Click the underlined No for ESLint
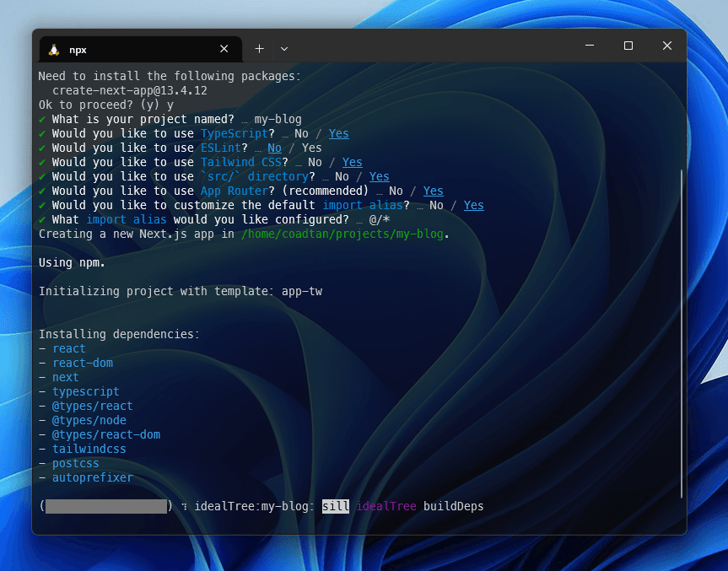728x571 pixels. pos(274,148)
